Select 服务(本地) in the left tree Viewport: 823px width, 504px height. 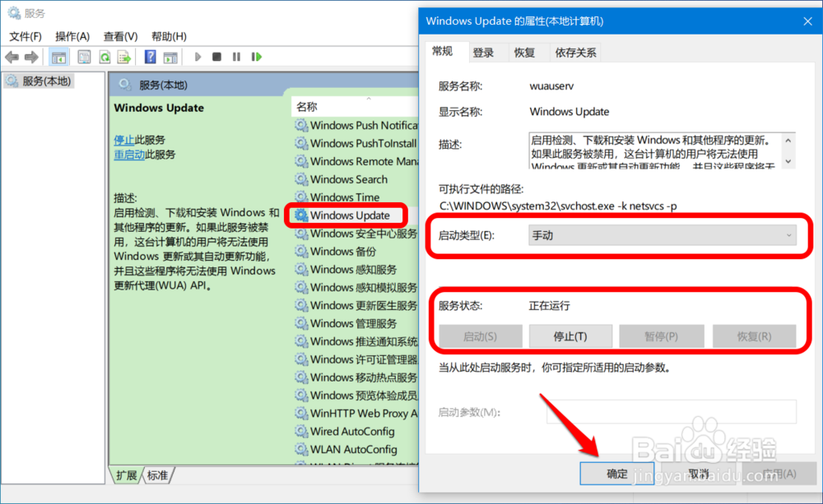pyautogui.click(x=40, y=81)
